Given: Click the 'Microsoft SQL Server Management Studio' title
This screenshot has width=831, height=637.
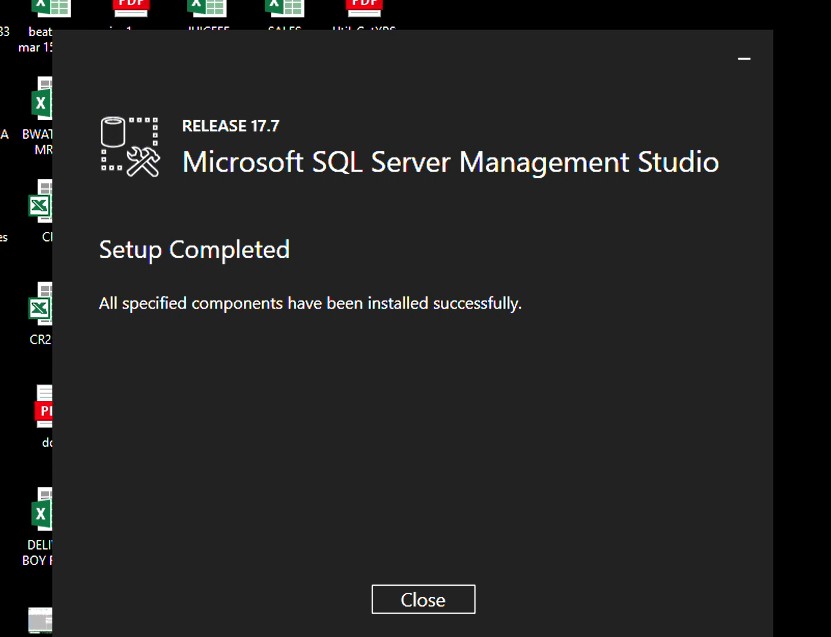Looking at the screenshot, I should (450, 162).
